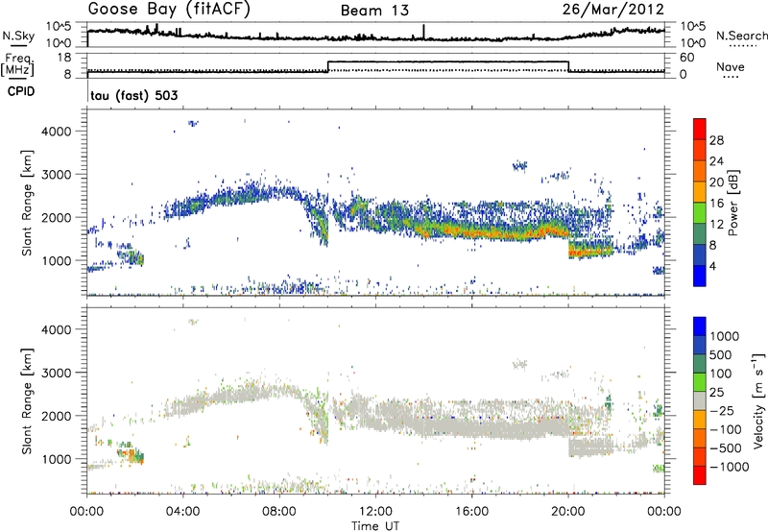Image resolution: width=768 pixels, height=532 pixels.
Task: Click the "20:00" time tick label
Action: (568, 512)
